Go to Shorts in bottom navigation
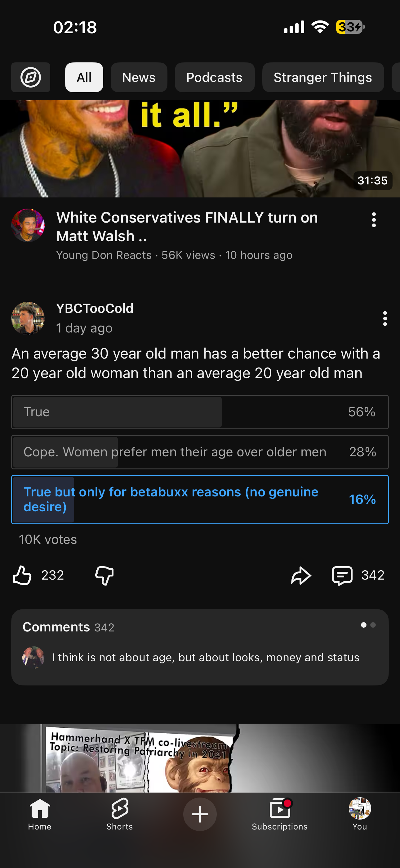400x868 pixels. [x=119, y=814]
